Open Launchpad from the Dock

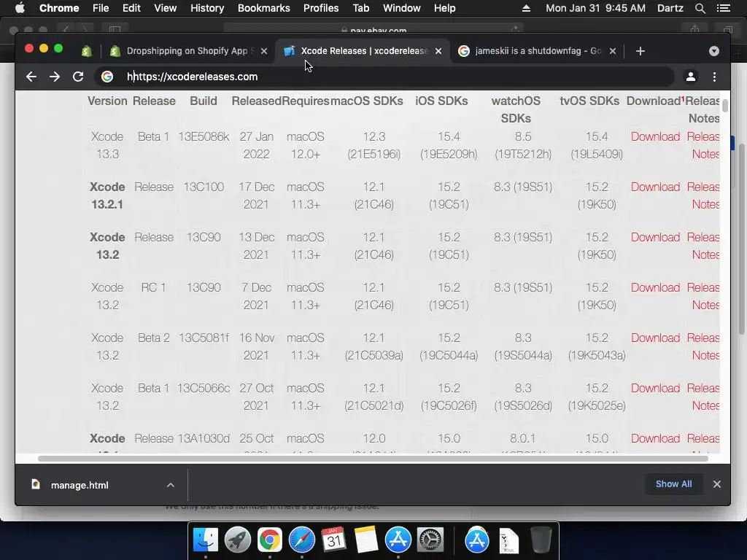point(237,540)
